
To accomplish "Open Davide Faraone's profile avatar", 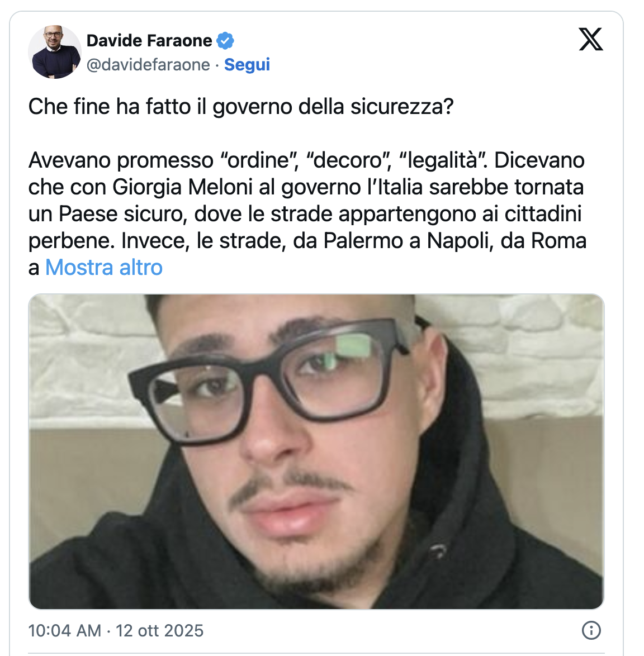I will click(54, 52).
